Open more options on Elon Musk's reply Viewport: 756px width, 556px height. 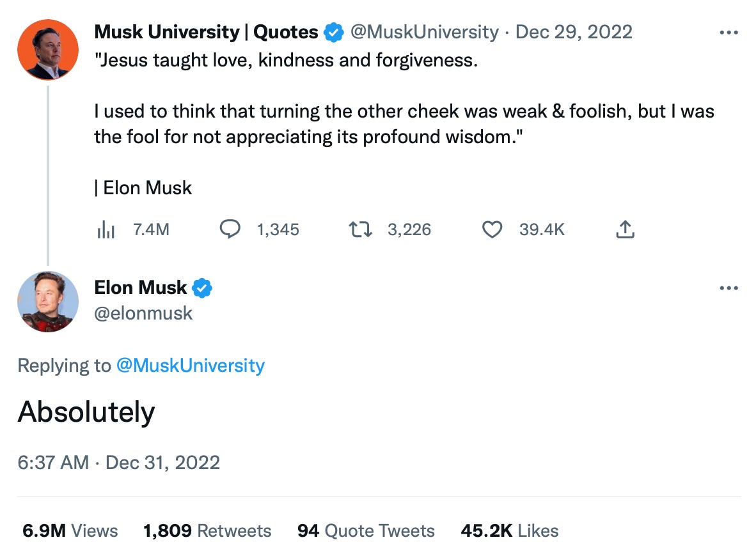[728, 289]
